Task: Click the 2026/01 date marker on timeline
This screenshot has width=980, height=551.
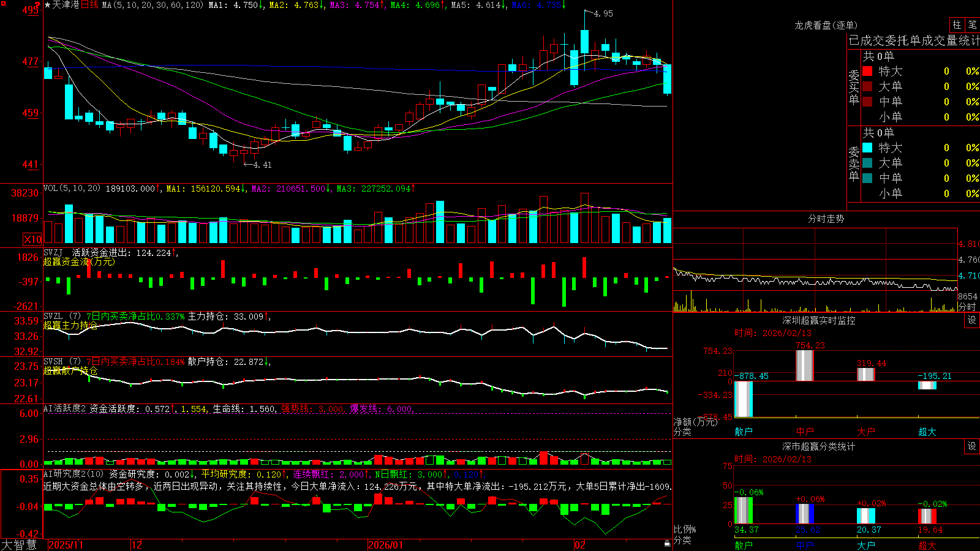Action: point(385,545)
